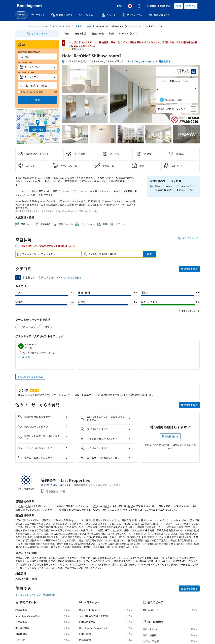The image size is (215, 644).
Task: Click the sidebar 検索 button
Action: (x=37, y=100)
